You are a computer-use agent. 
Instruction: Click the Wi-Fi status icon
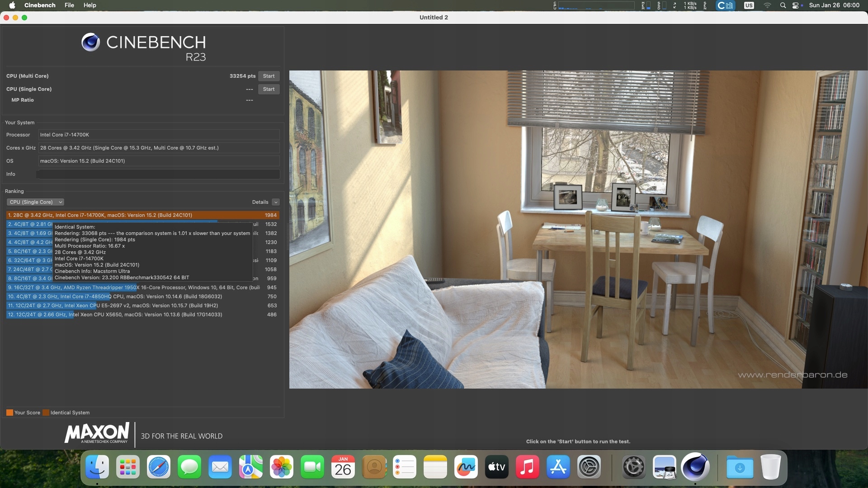(767, 5)
